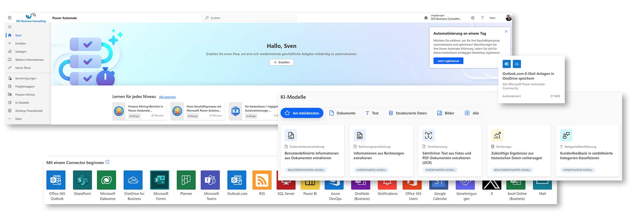
Task: Select Office 365 Outlook connector icon
Action: [x=56, y=180]
